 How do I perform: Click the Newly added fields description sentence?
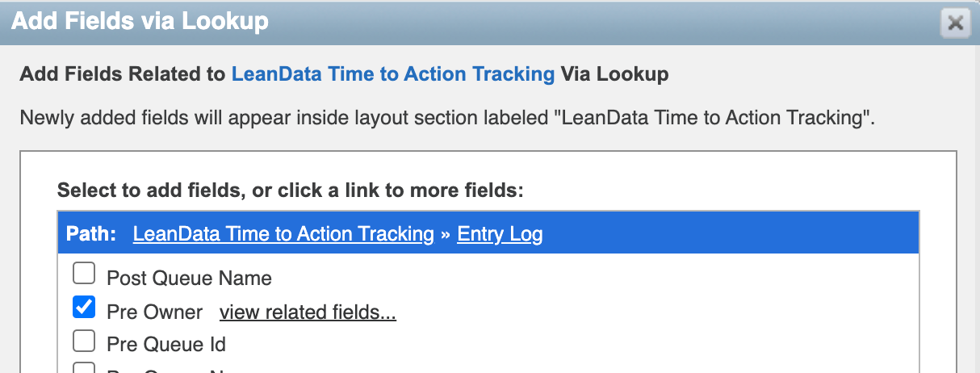(x=447, y=118)
